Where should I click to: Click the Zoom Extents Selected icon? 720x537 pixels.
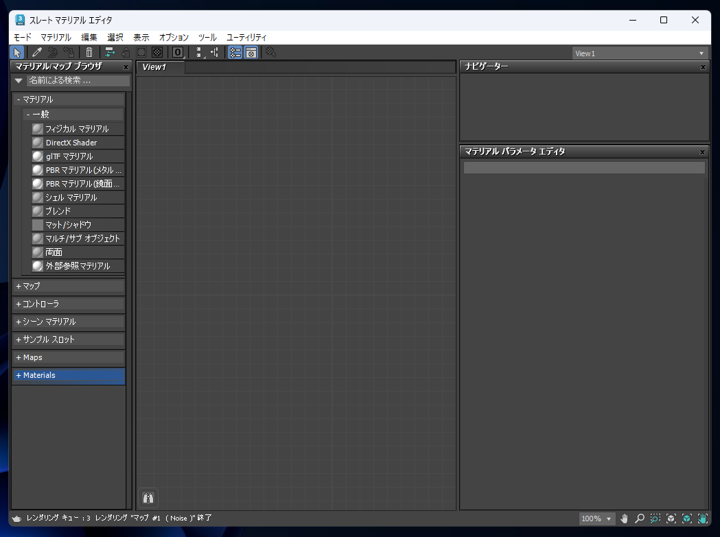point(686,519)
